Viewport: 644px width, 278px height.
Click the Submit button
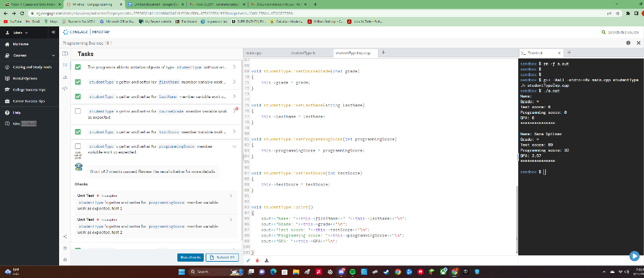coord(223,257)
